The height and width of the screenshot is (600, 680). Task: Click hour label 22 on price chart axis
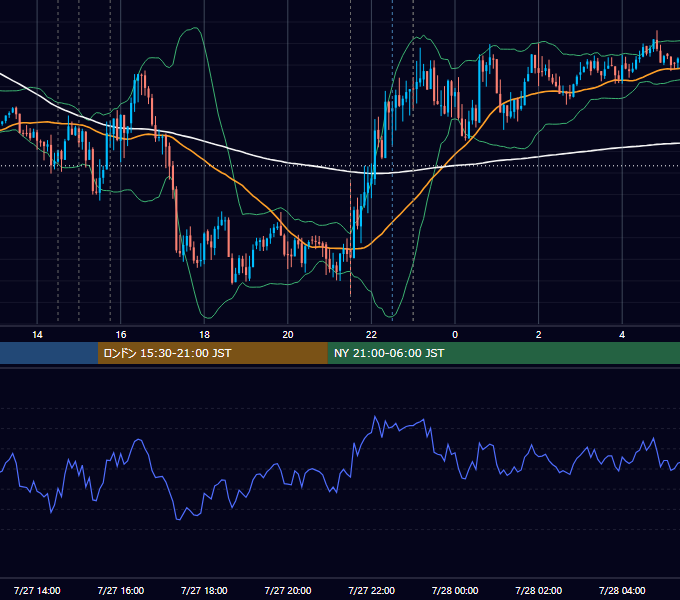click(x=371, y=335)
